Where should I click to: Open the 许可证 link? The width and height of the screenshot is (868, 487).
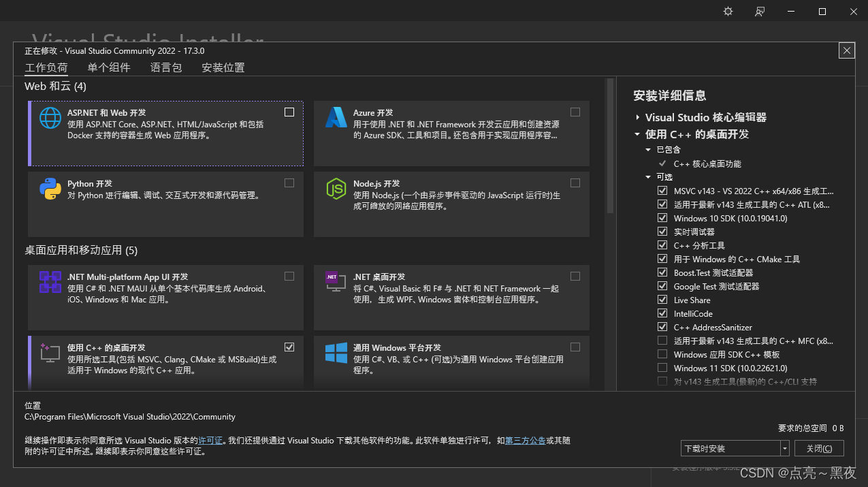pos(210,441)
